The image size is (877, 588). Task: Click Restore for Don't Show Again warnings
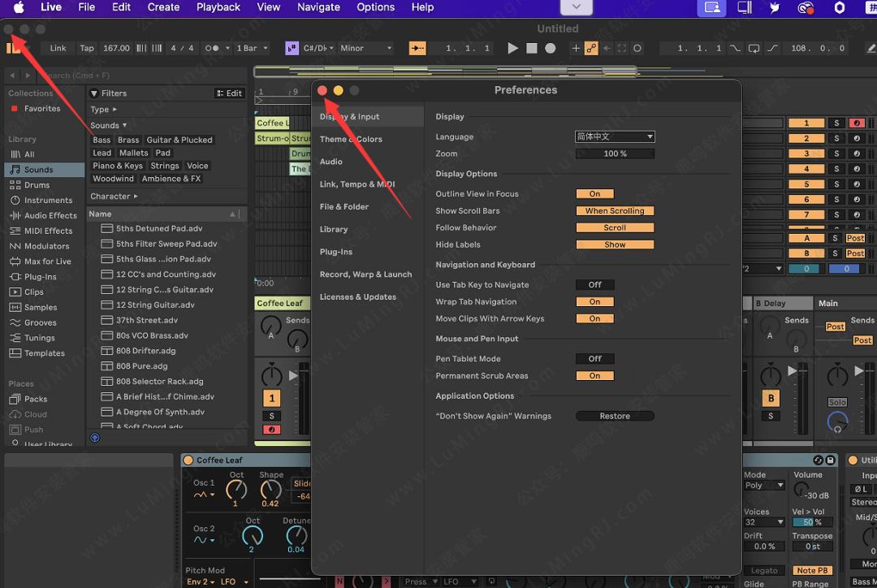[x=615, y=417]
